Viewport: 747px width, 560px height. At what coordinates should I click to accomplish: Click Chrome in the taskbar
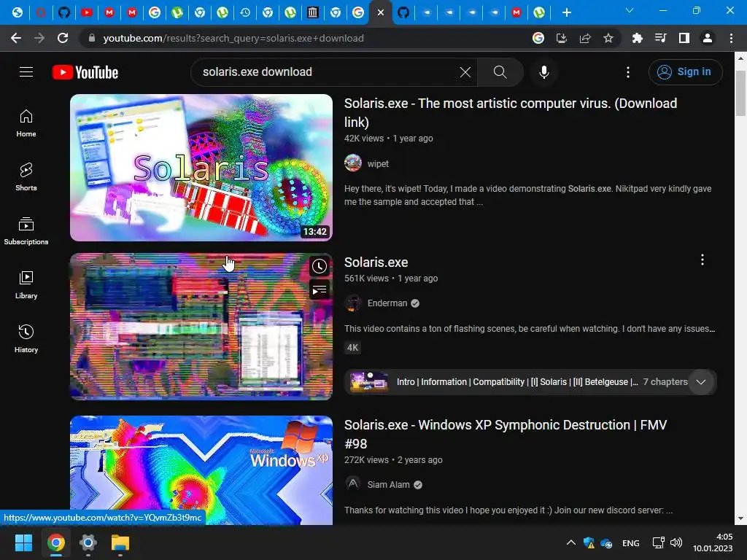(x=55, y=542)
